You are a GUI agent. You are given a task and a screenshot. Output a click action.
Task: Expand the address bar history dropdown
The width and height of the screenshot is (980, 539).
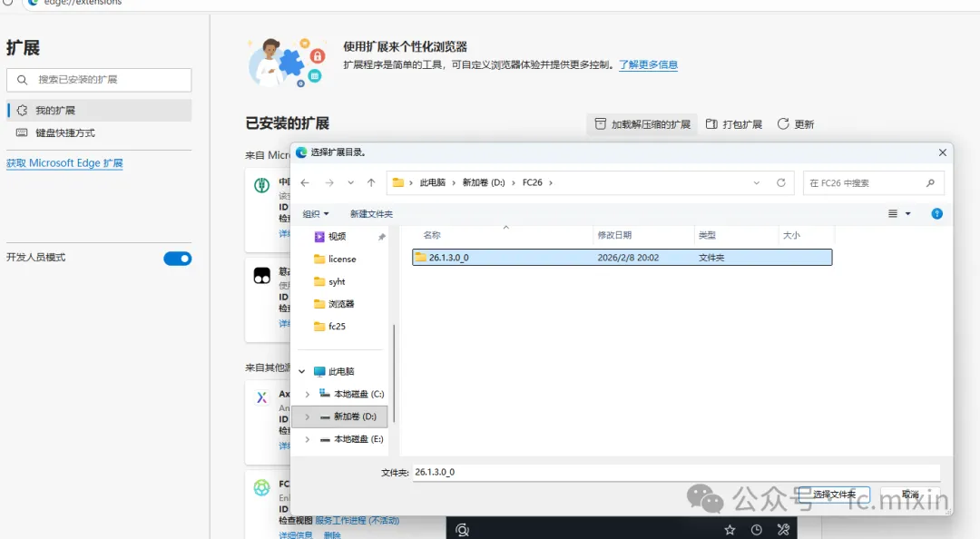756,182
